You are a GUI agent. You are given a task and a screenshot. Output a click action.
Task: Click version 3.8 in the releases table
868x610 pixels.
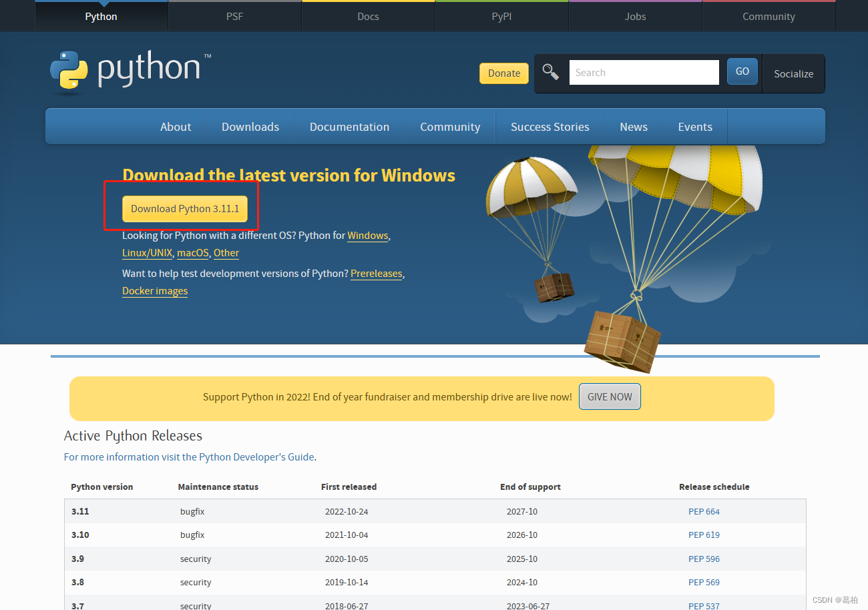[x=77, y=583]
